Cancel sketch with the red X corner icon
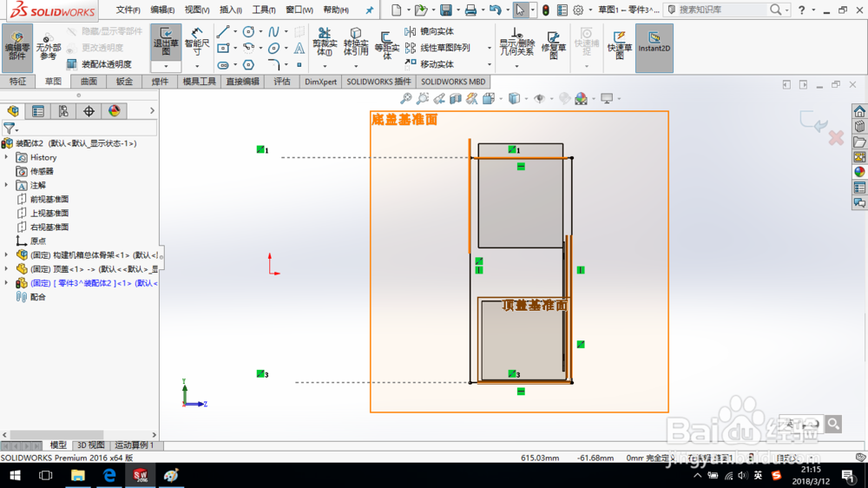This screenshot has width=868, height=488. pos(836,138)
